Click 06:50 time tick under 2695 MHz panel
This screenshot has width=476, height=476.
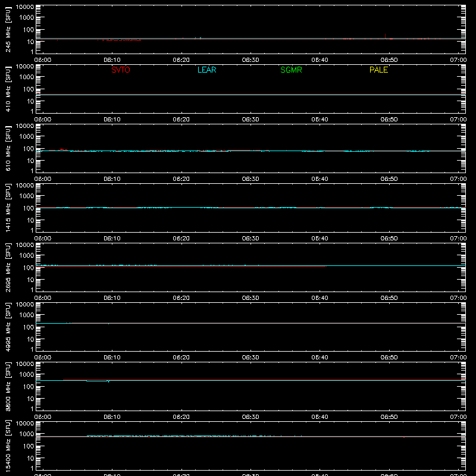tap(389, 298)
